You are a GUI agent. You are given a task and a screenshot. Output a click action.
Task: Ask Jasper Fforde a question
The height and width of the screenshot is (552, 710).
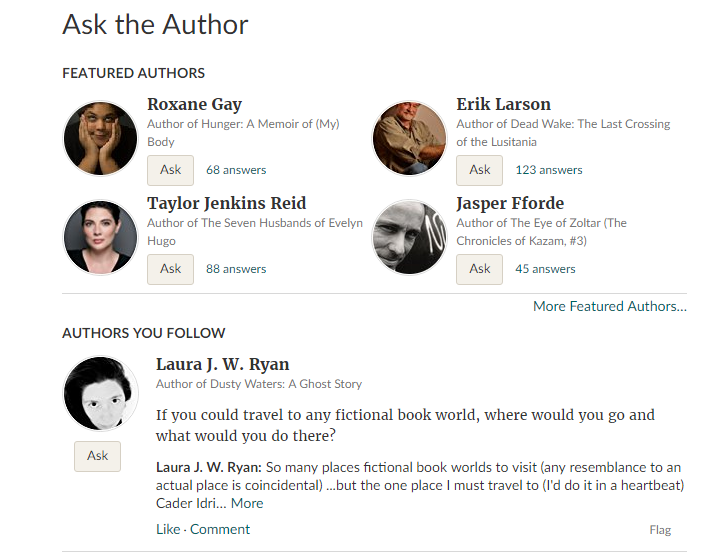point(480,269)
